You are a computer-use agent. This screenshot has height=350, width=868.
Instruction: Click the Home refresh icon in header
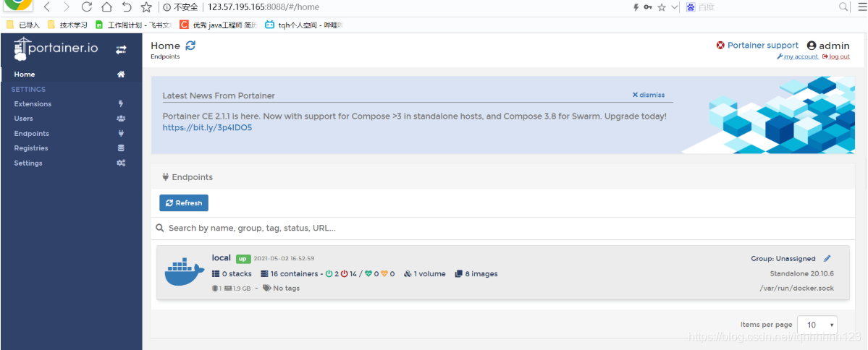190,46
